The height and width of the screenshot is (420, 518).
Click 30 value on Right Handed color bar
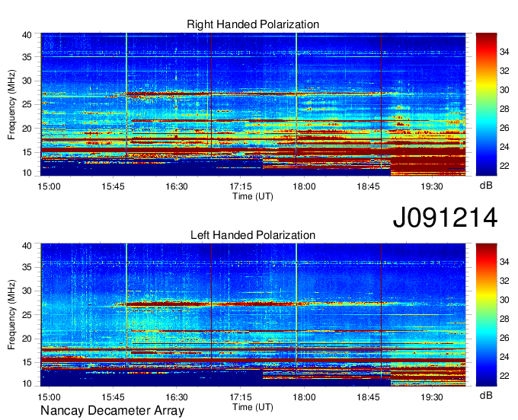(504, 90)
